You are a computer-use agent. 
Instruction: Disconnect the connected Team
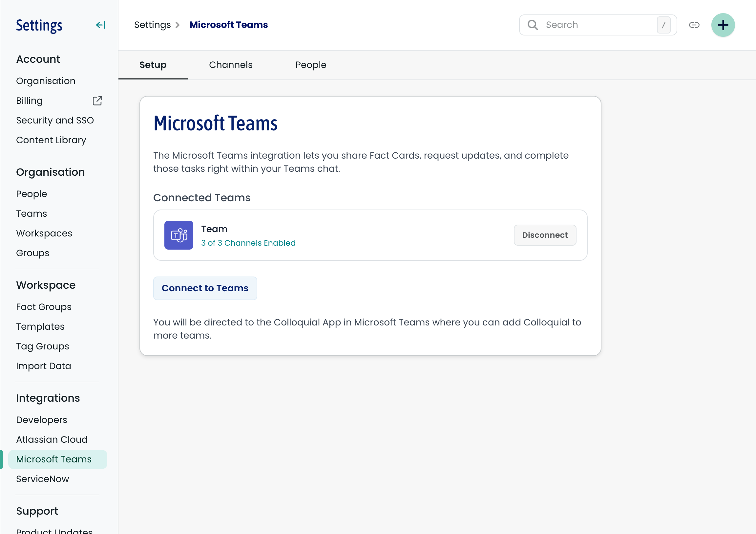pos(545,235)
